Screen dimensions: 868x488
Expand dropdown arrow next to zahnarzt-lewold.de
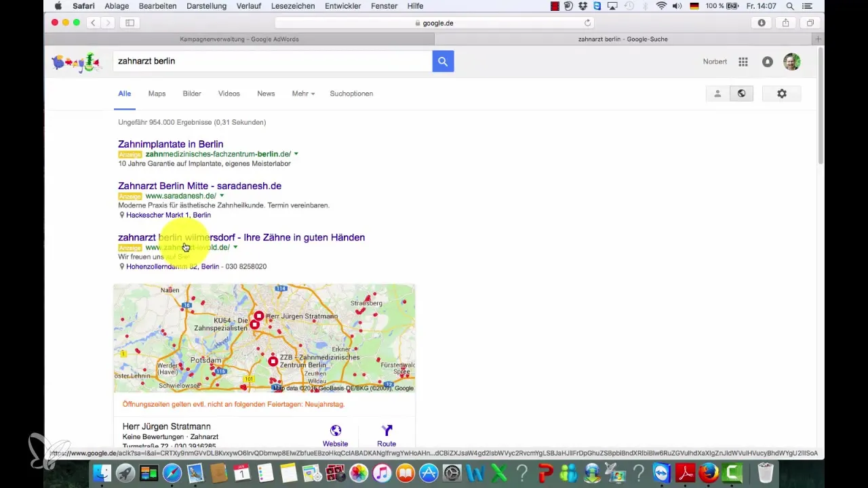point(235,247)
